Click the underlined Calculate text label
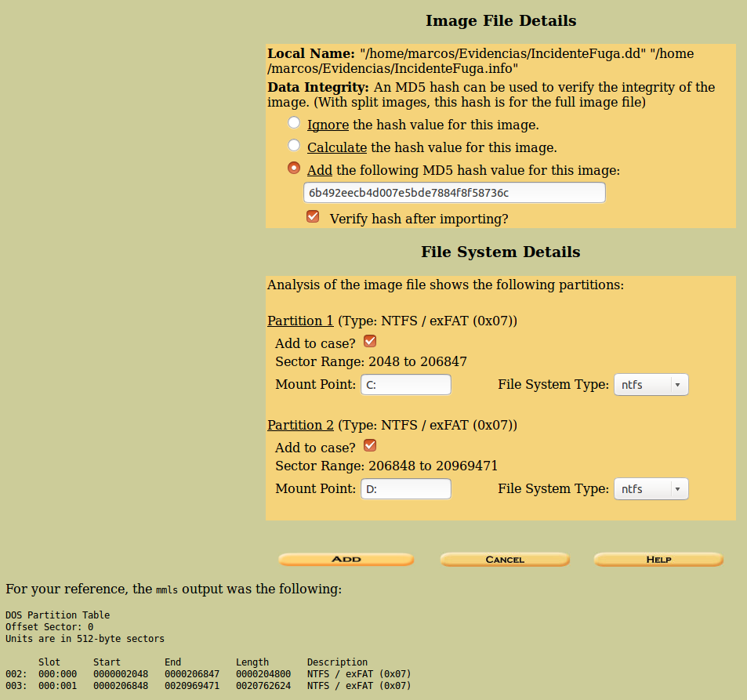Screen dimensions: 747x700 337,147
